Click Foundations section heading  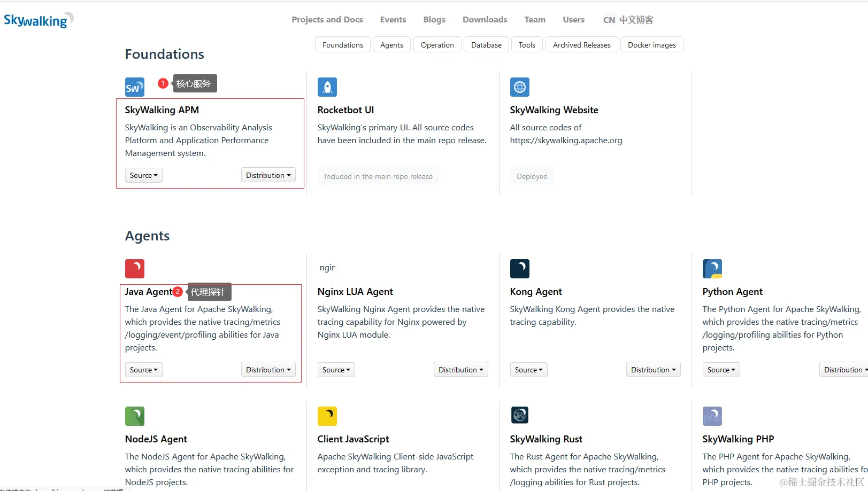[165, 54]
